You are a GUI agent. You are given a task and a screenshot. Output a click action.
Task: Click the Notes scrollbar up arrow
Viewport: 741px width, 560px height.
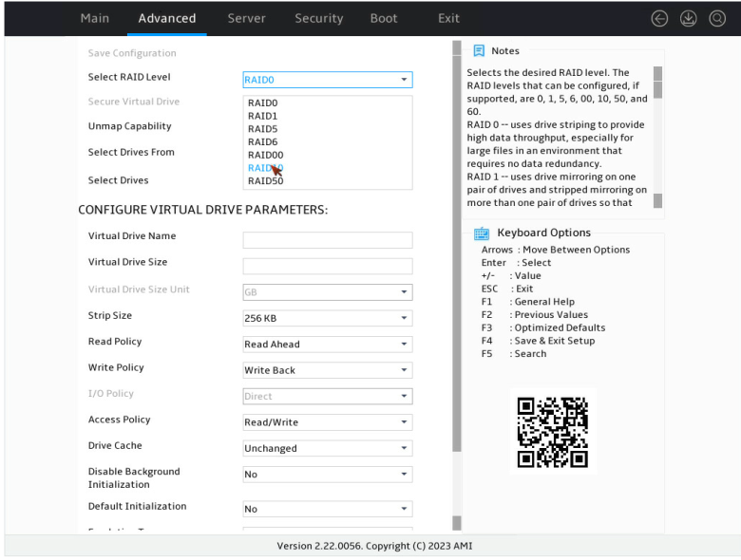click(x=657, y=73)
